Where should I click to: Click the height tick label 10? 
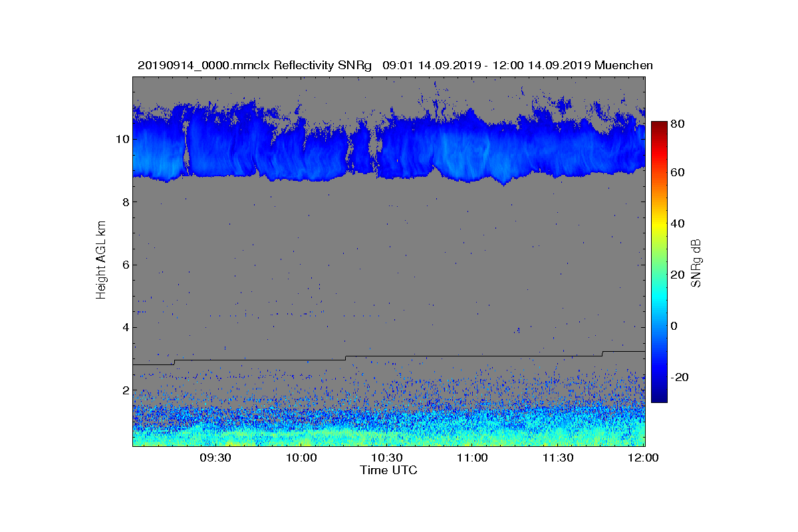[x=122, y=139]
